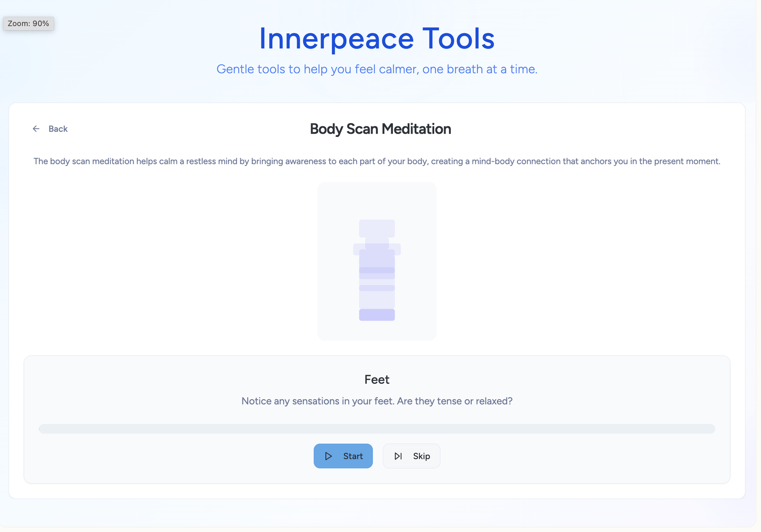
Task: Click the 'Notice any sensations in your feet' prompt
Action: [x=377, y=401]
